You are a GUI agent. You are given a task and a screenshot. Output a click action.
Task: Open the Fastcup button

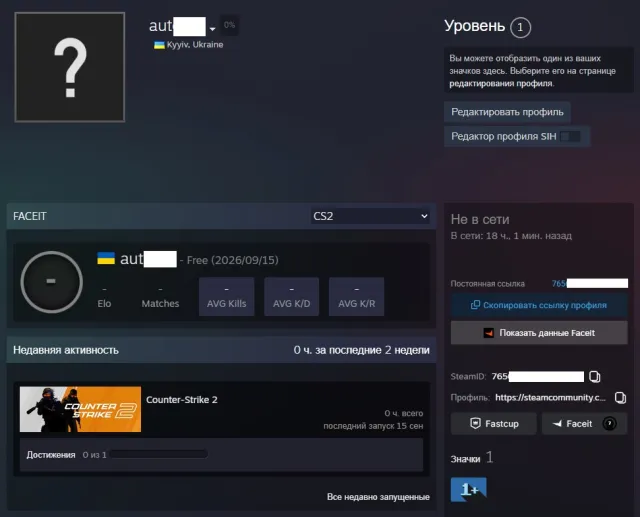pyautogui.click(x=493, y=424)
